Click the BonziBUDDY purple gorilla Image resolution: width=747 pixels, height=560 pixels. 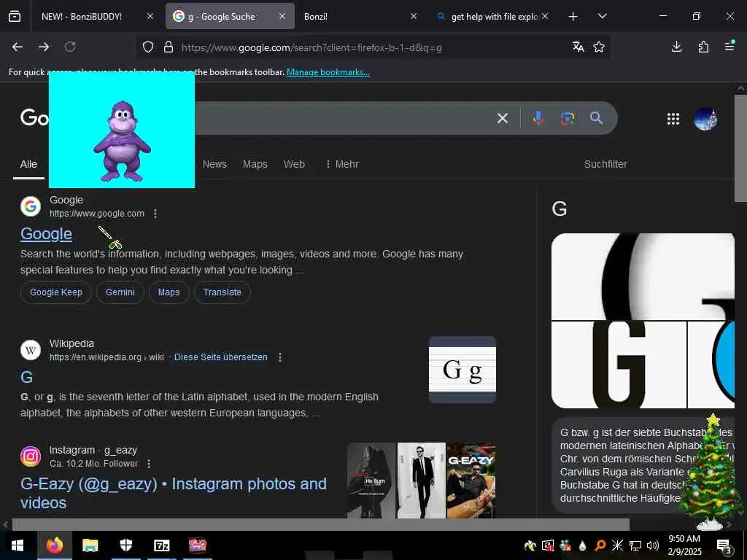click(122, 141)
